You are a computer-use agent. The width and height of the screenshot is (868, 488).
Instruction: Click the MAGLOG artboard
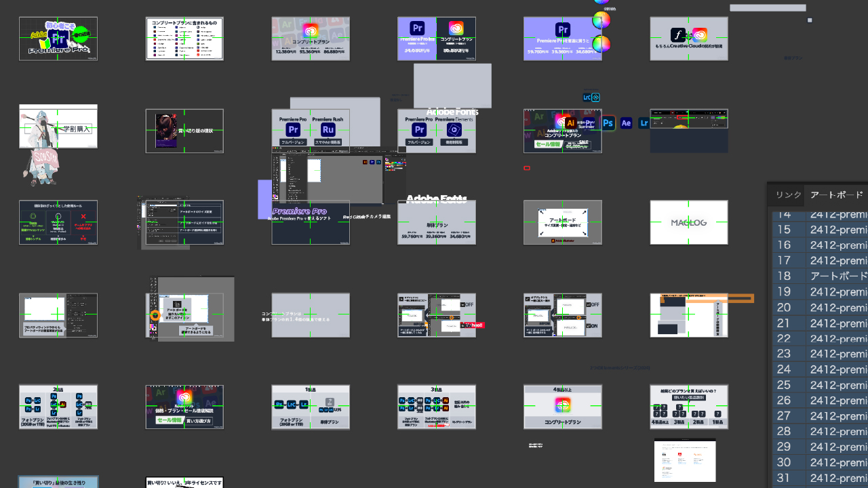coord(689,222)
